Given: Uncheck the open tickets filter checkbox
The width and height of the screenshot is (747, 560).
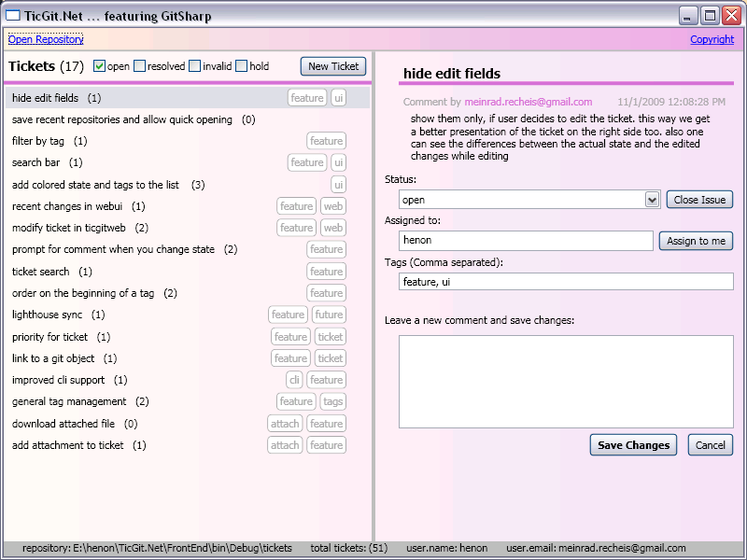Looking at the screenshot, I should tap(100, 66).
